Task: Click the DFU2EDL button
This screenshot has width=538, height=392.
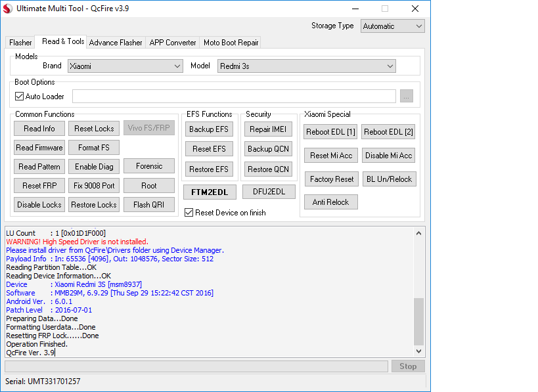Action: 269,192
